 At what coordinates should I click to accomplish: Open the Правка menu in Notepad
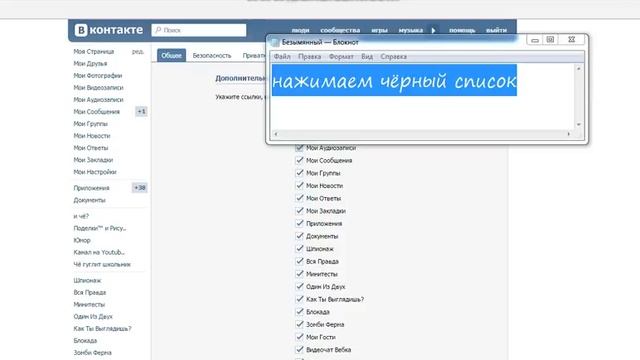(x=309, y=57)
